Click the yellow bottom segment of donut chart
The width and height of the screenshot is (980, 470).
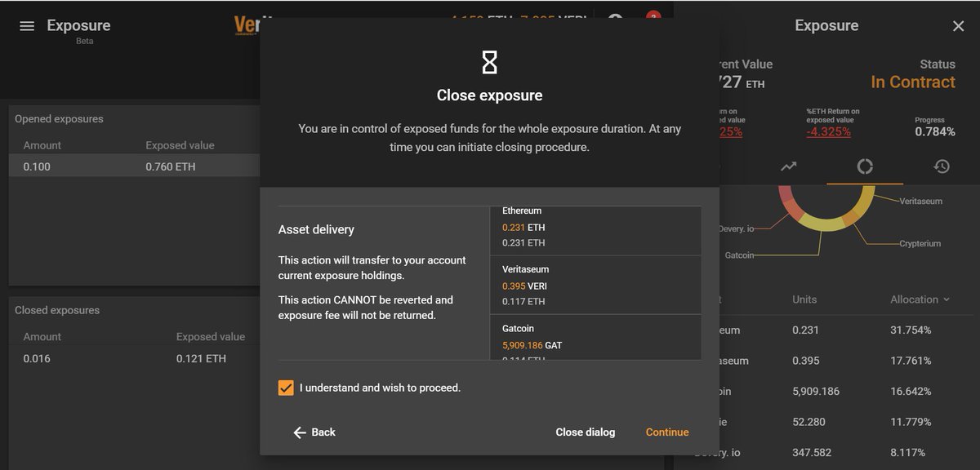[823, 223]
